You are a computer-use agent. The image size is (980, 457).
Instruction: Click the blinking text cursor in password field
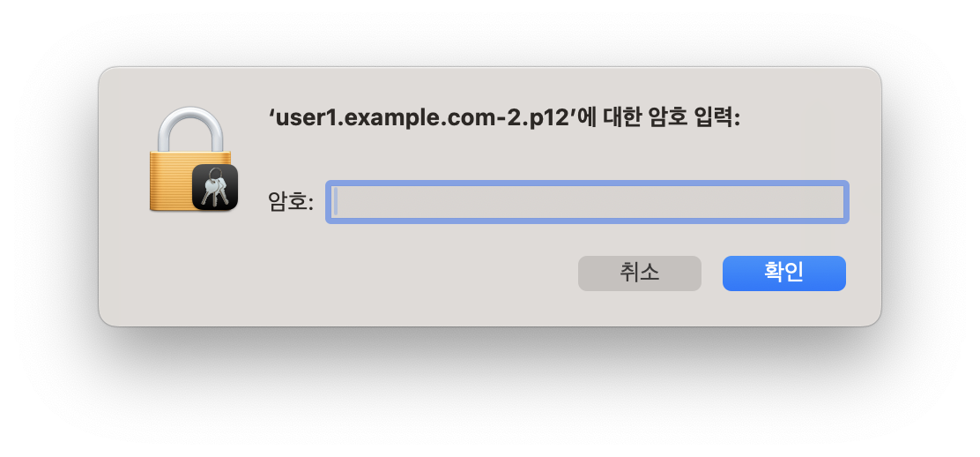[336, 201]
